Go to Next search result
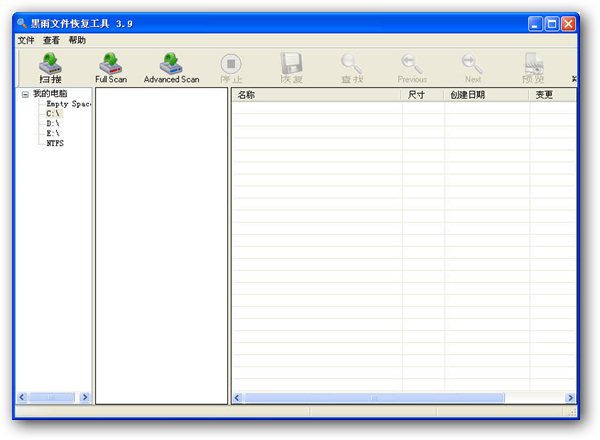 (x=473, y=67)
